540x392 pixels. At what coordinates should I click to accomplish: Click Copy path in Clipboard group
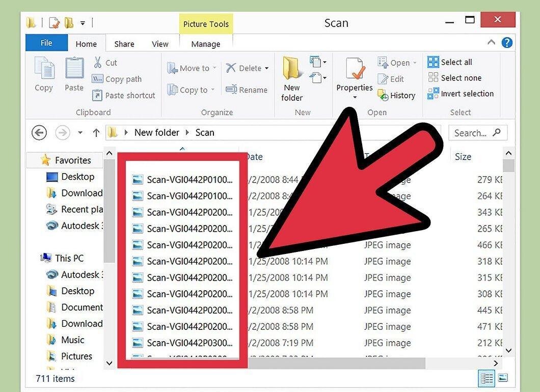pos(117,79)
